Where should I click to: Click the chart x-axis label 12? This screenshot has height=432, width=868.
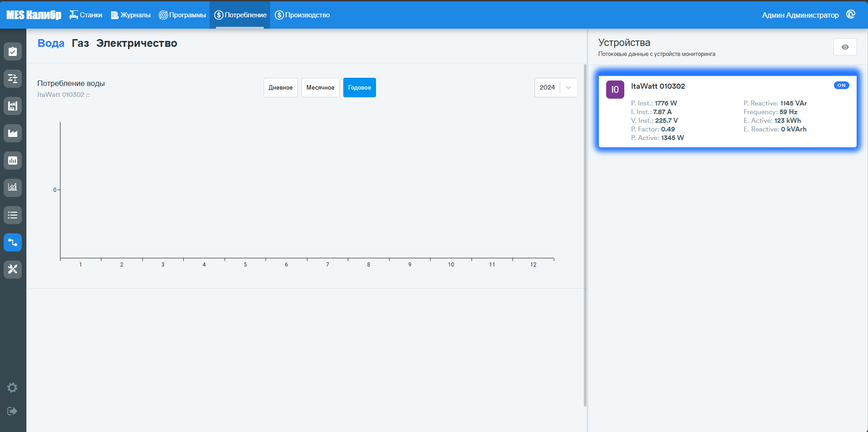coord(533,265)
